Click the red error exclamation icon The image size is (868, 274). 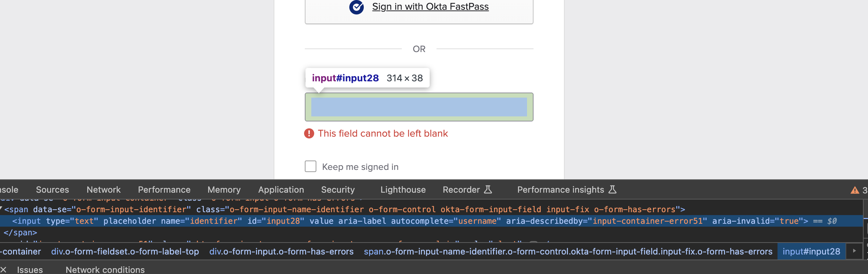point(309,133)
